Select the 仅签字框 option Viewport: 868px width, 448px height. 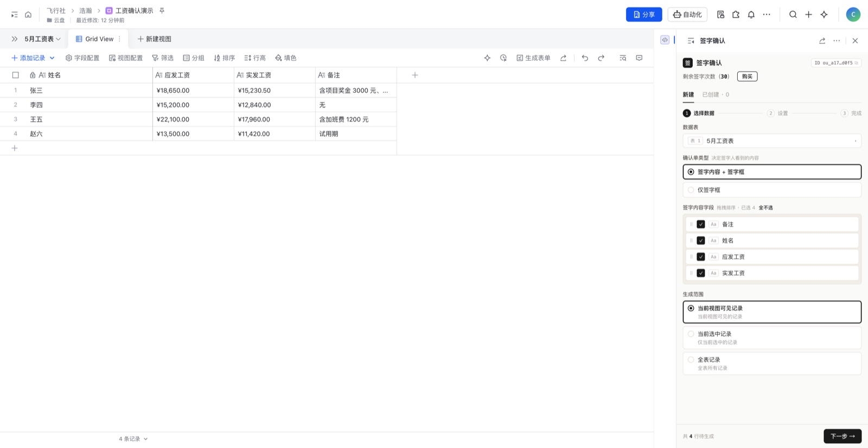[x=772, y=190]
